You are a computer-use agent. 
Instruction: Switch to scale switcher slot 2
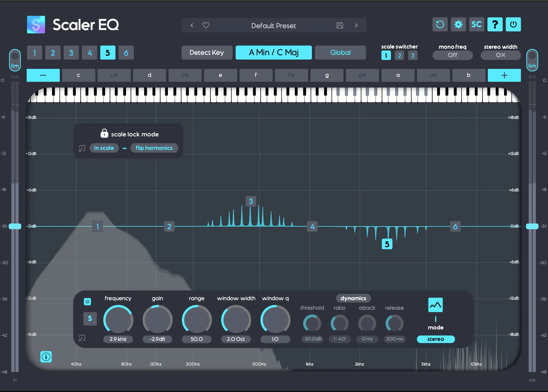[399, 56]
